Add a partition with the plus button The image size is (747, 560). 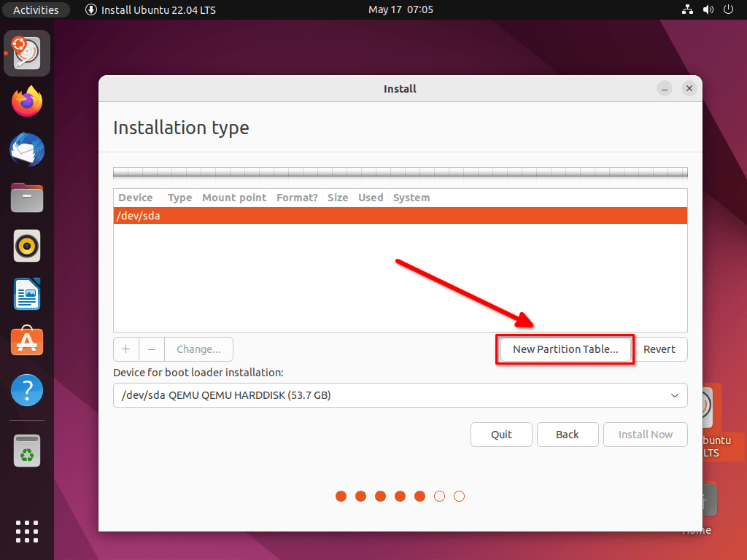tap(125, 349)
